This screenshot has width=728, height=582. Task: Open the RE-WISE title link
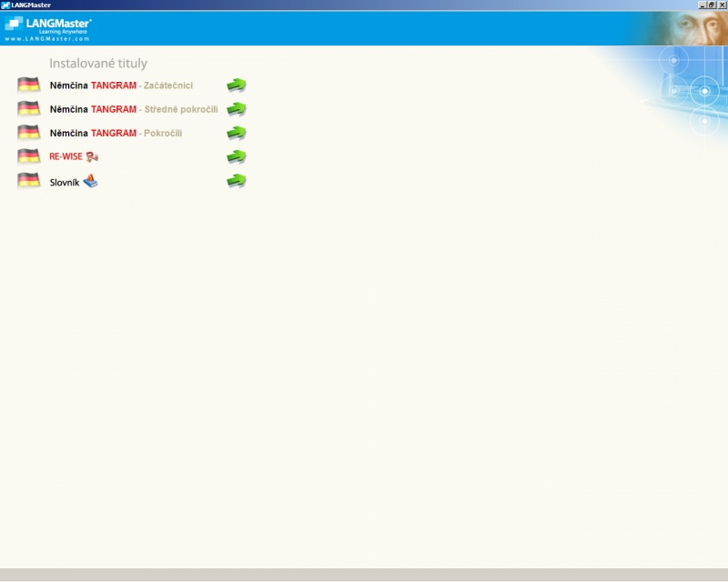click(66, 157)
